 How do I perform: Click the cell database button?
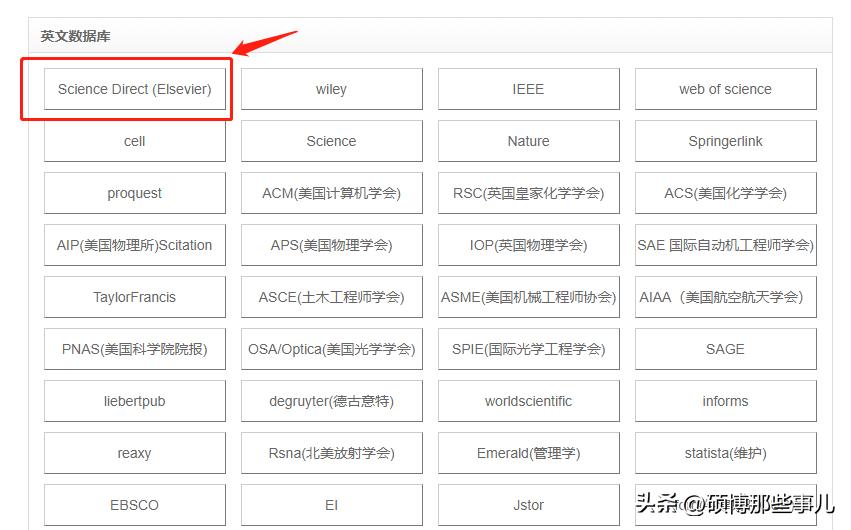pos(135,141)
